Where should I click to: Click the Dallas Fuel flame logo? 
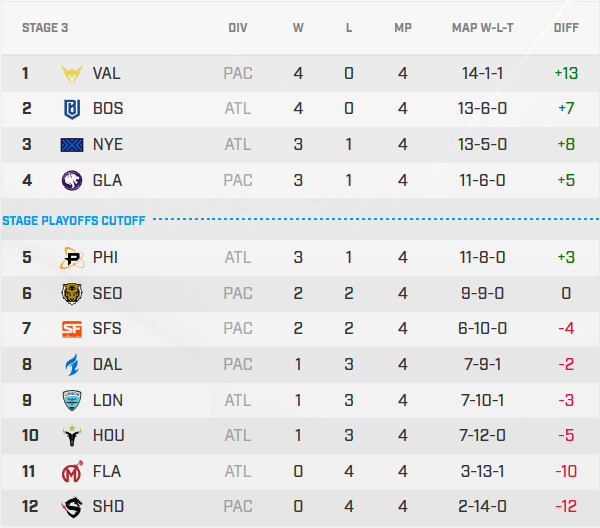pos(72,365)
